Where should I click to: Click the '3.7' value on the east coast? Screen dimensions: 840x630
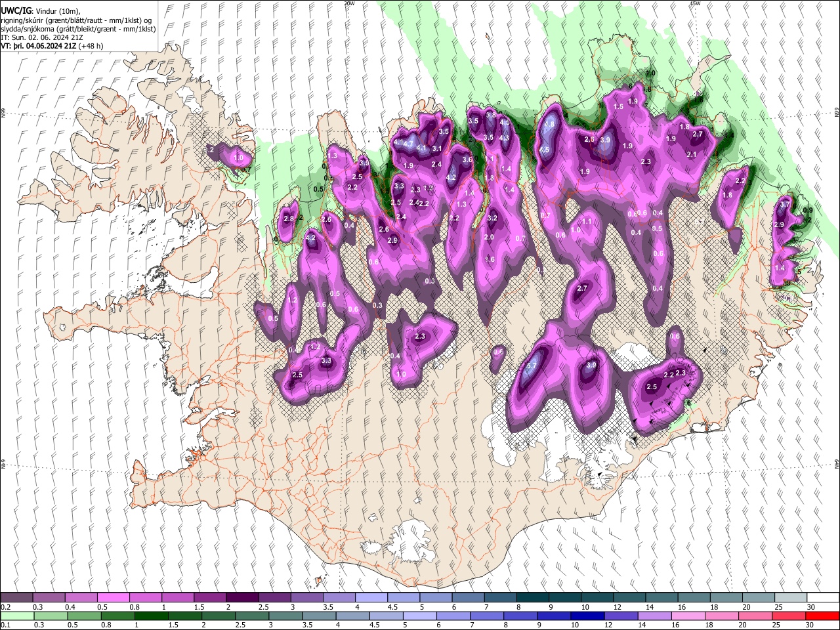click(784, 205)
